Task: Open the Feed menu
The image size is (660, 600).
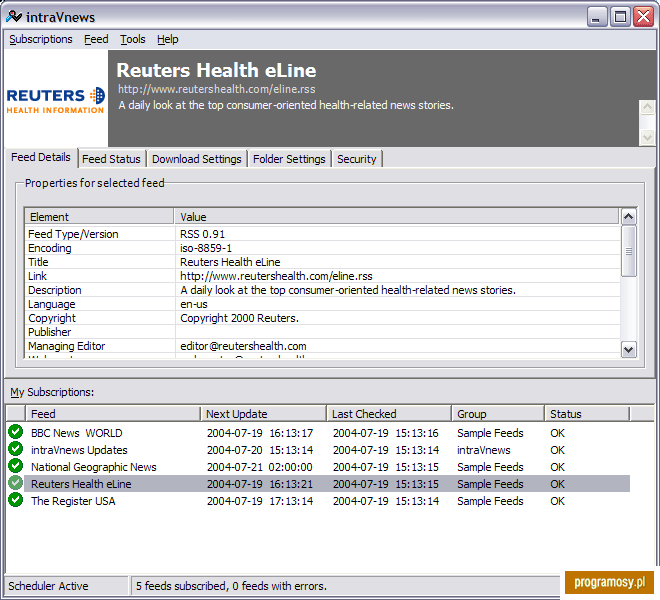Action: tap(96, 39)
